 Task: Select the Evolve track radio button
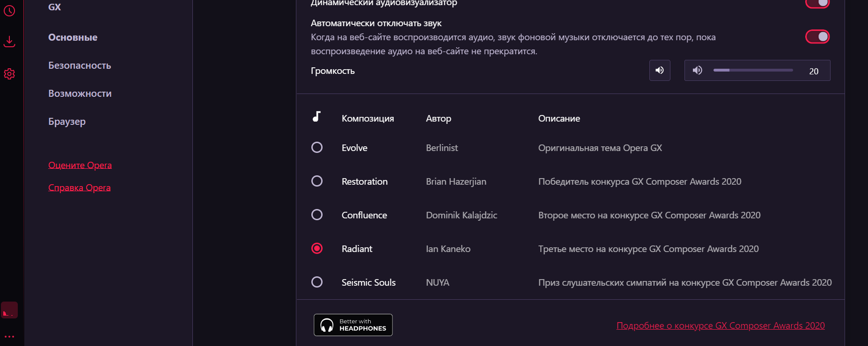coord(317,147)
